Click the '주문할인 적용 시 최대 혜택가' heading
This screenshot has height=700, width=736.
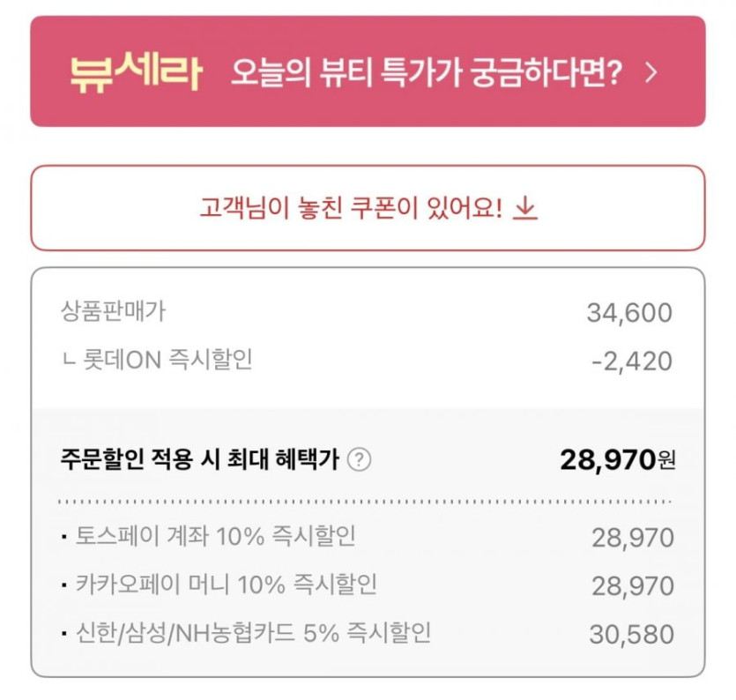click(199, 459)
